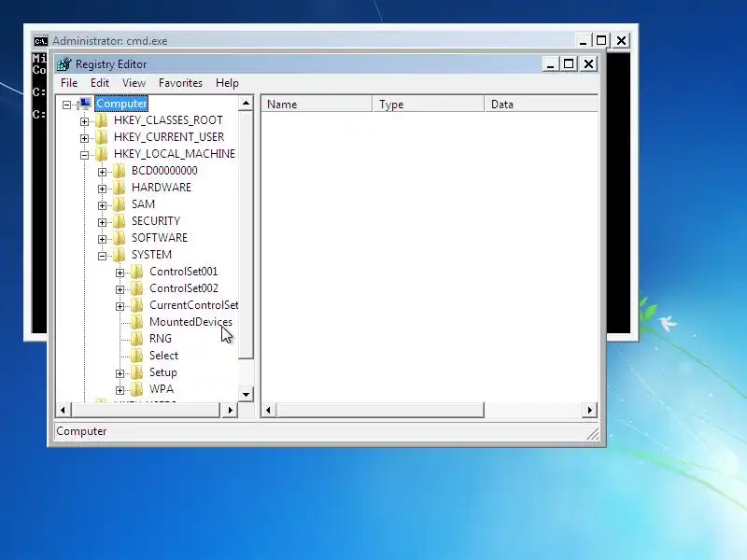Expand the HKEY_CLASSES_ROOT key
Image resolution: width=747 pixels, height=560 pixels.
84,121
